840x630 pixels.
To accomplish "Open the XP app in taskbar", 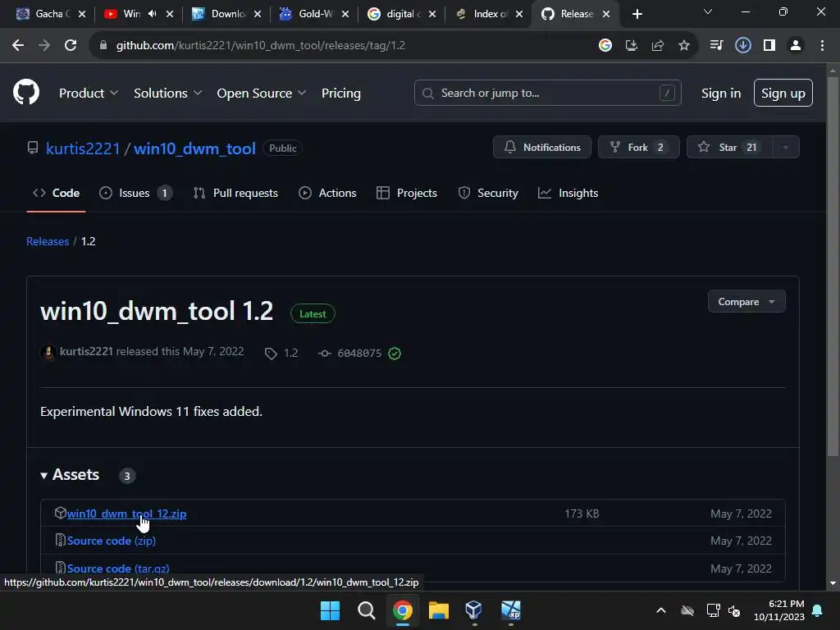I will point(510,610).
